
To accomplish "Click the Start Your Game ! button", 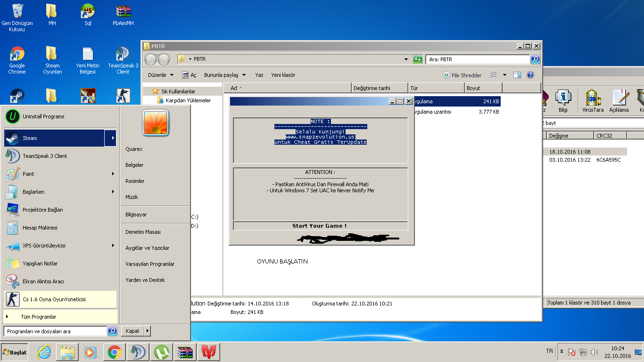I will pyautogui.click(x=320, y=226).
